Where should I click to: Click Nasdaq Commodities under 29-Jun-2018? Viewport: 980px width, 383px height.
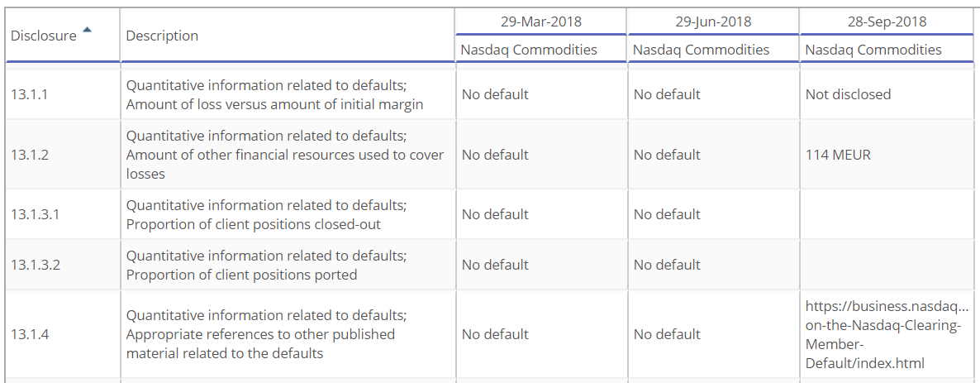coord(702,50)
